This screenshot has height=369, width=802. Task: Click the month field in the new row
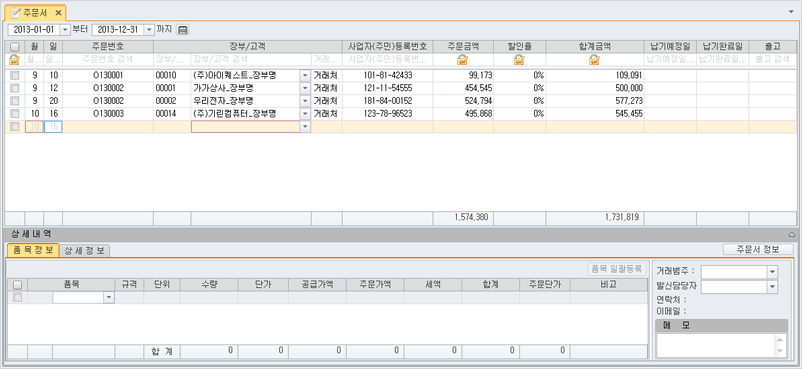(x=35, y=126)
